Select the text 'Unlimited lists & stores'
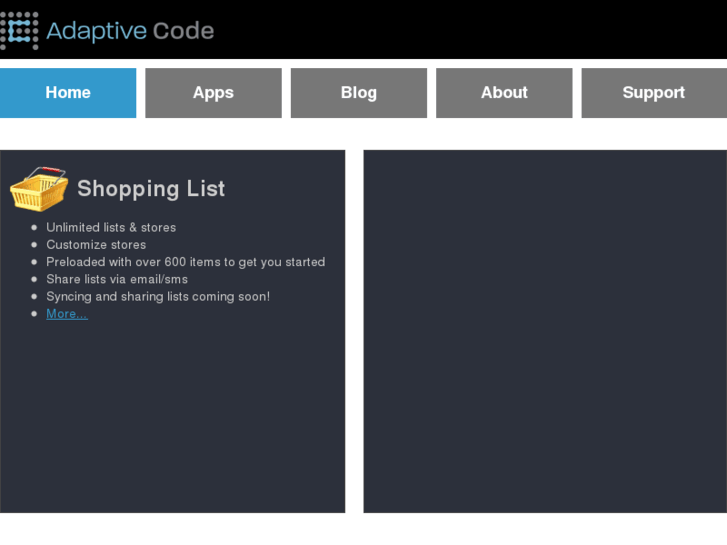This screenshot has width=727, height=545. (111, 227)
